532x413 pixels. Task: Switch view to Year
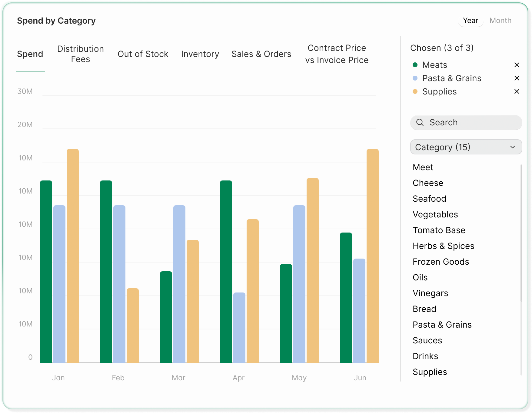[x=470, y=21]
